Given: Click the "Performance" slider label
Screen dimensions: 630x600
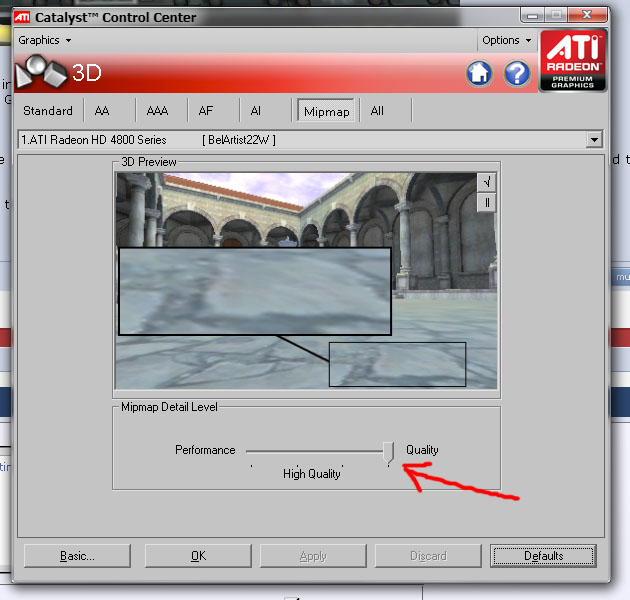Looking at the screenshot, I should pyautogui.click(x=205, y=450).
